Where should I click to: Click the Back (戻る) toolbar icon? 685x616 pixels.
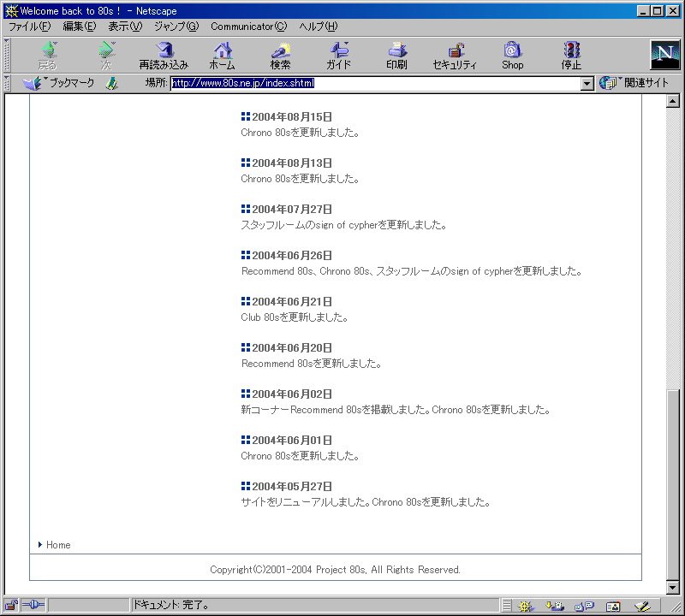[x=48, y=56]
